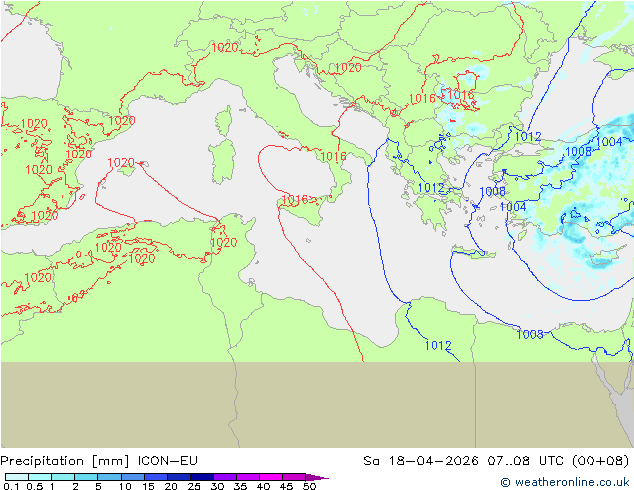Image resolution: width=634 pixels, height=490 pixels.
Task: Click the 40–45 mm magenta legend swatch
Action: (x=271, y=477)
